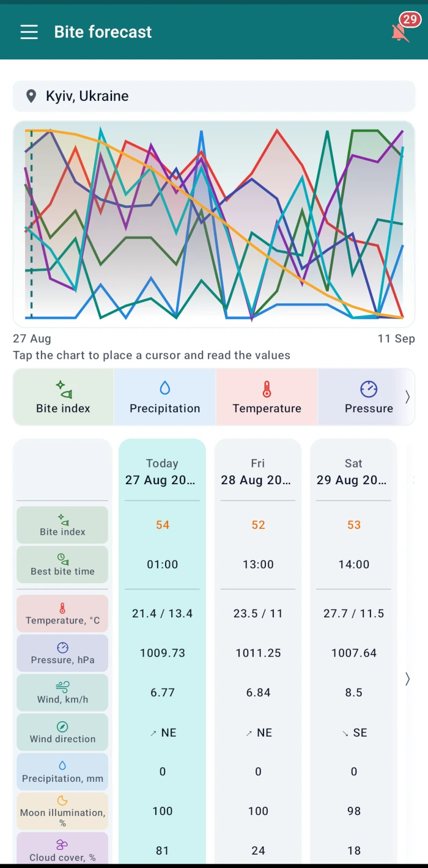Viewport: 428px width, 868px height.
Task: Tap the location pin icon
Action: click(x=31, y=96)
